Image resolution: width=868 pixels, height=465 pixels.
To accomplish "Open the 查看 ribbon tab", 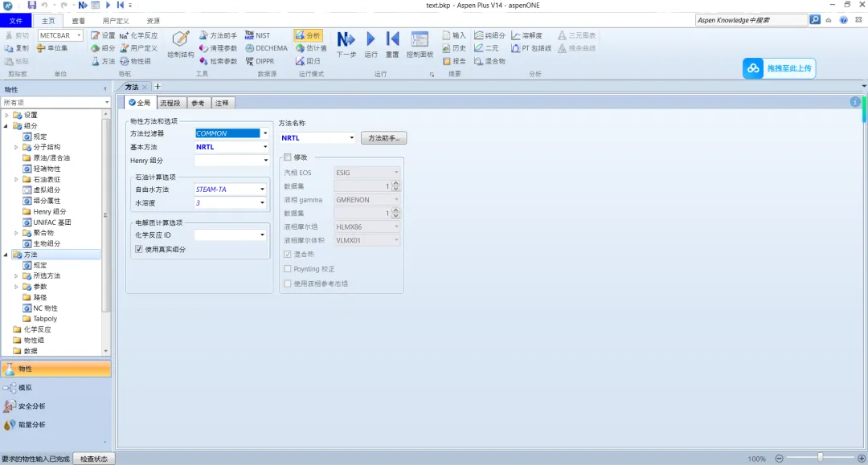I will click(79, 21).
